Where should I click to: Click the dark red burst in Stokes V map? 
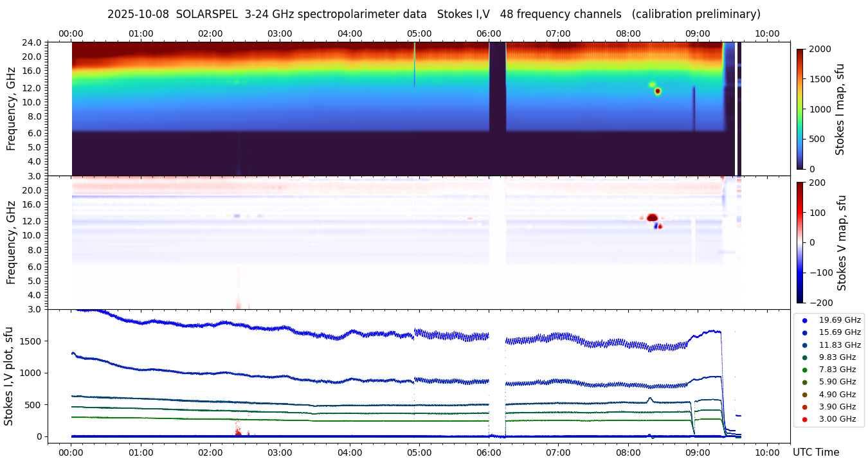651,217
